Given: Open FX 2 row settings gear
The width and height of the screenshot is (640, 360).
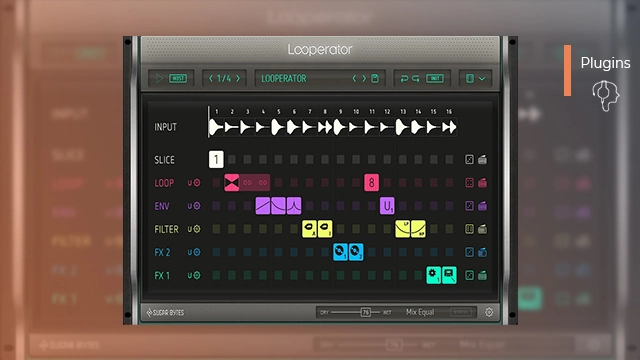Looking at the screenshot, I should pos(197,252).
